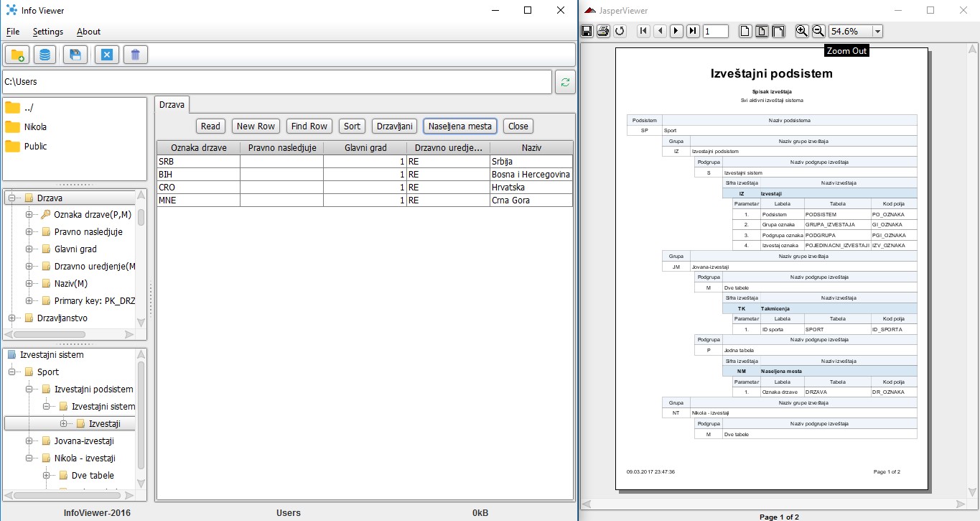The height and width of the screenshot is (521, 980).
Task: Open the File menu
Action: [13, 32]
